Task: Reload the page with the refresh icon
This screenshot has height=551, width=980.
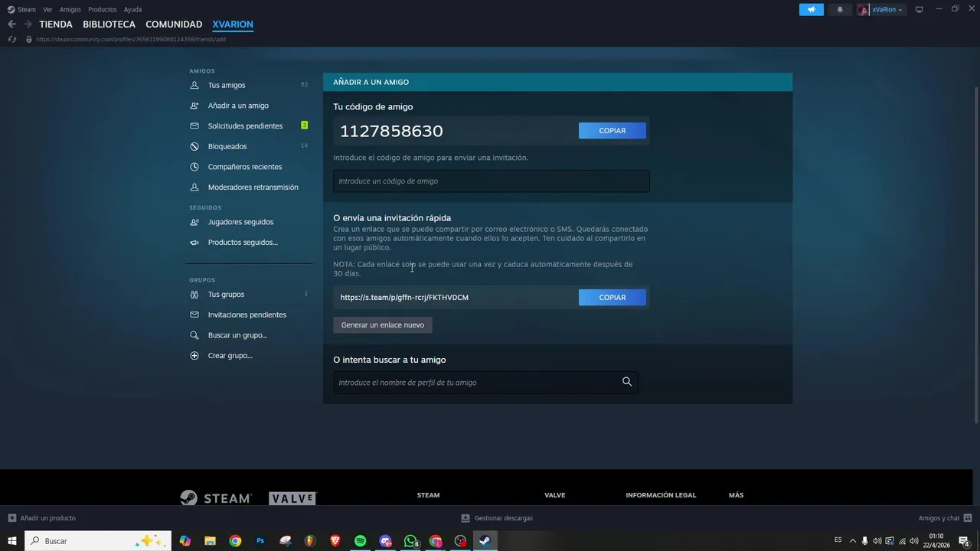Action: (11, 39)
